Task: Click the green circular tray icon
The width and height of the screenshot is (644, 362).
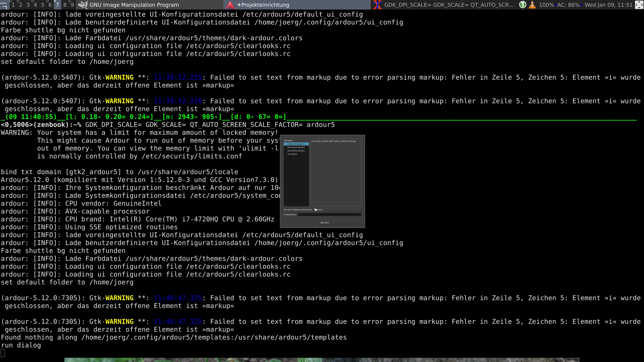Action: tap(523, 5)
